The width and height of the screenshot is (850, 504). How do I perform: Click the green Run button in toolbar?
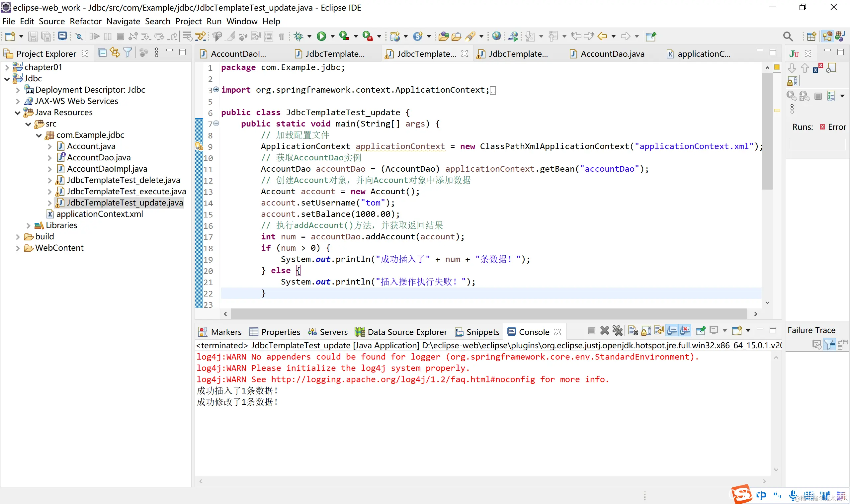(x=321, y=36)
